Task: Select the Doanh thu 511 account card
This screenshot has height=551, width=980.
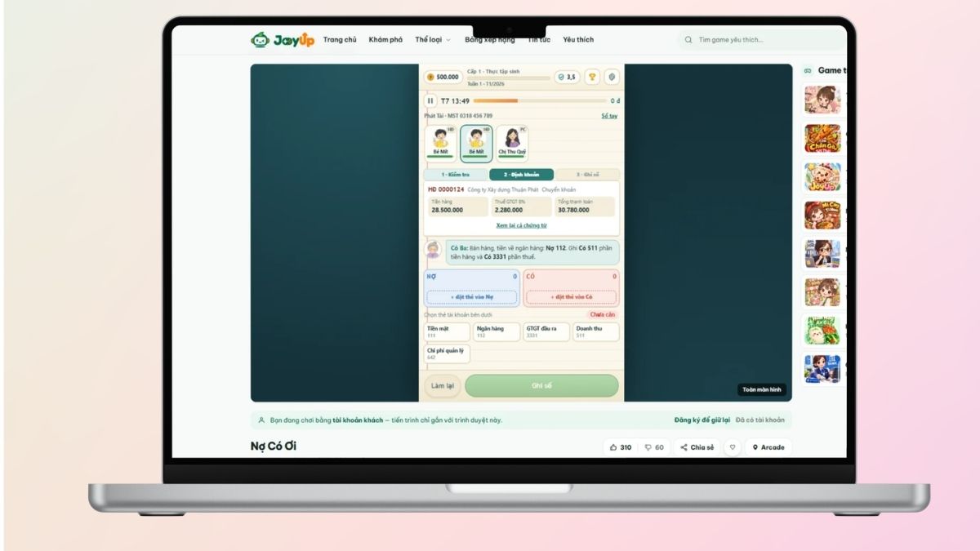Action: (596, 331)
